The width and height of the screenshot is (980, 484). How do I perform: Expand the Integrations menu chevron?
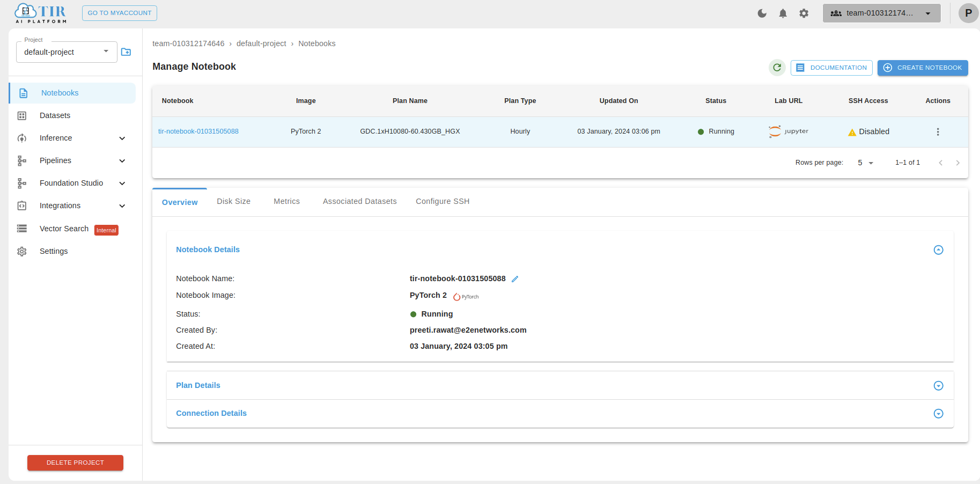122,206
